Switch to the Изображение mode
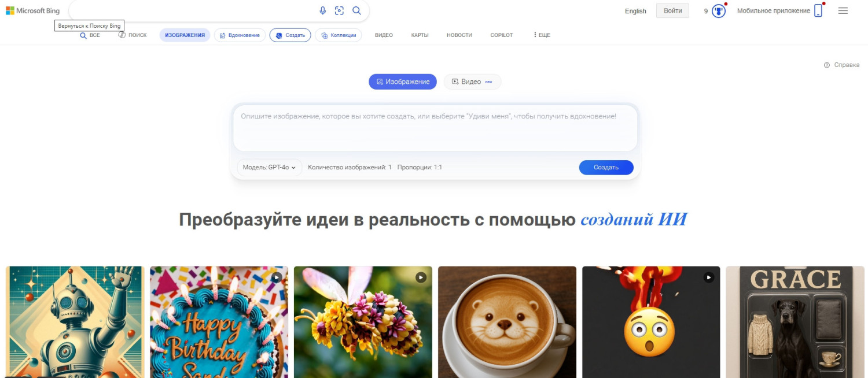Viewport: 868px width, 378px height. (x=403, y=81)
